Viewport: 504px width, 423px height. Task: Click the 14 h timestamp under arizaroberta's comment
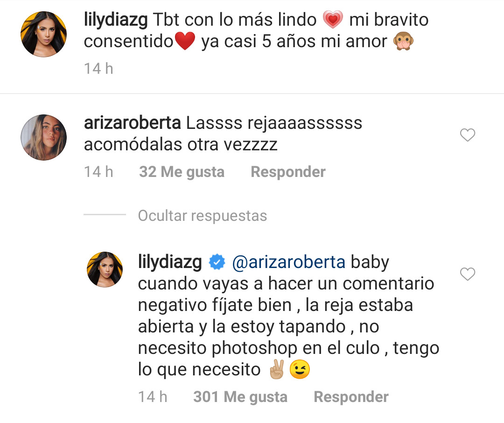point(98,172)
